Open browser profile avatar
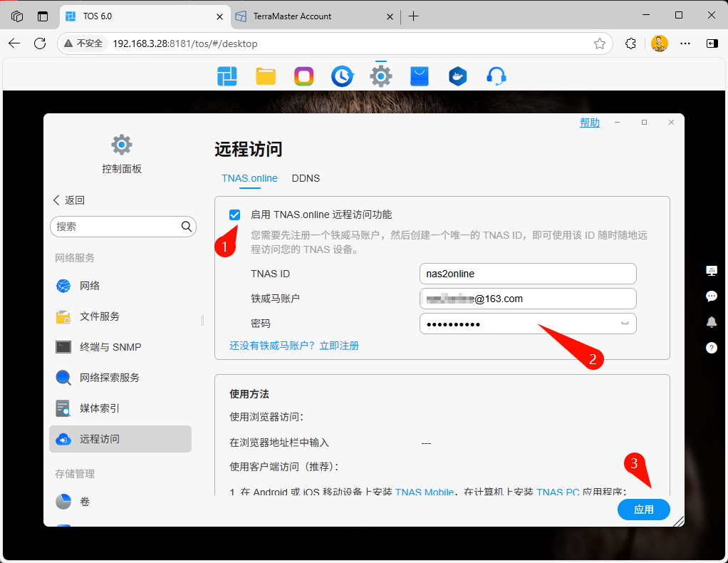This screenshot has width=728, height=563. tap(660, 43)
